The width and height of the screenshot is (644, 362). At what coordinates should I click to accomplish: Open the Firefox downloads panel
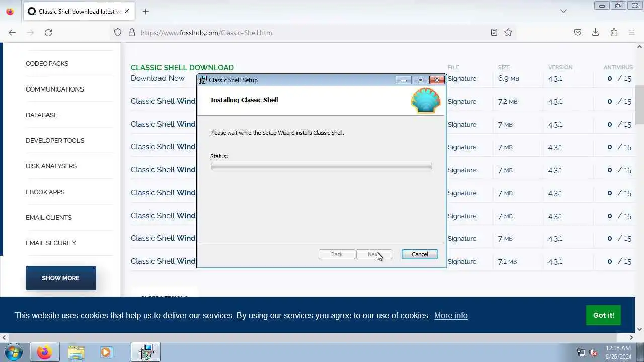(x=596, y=32)
